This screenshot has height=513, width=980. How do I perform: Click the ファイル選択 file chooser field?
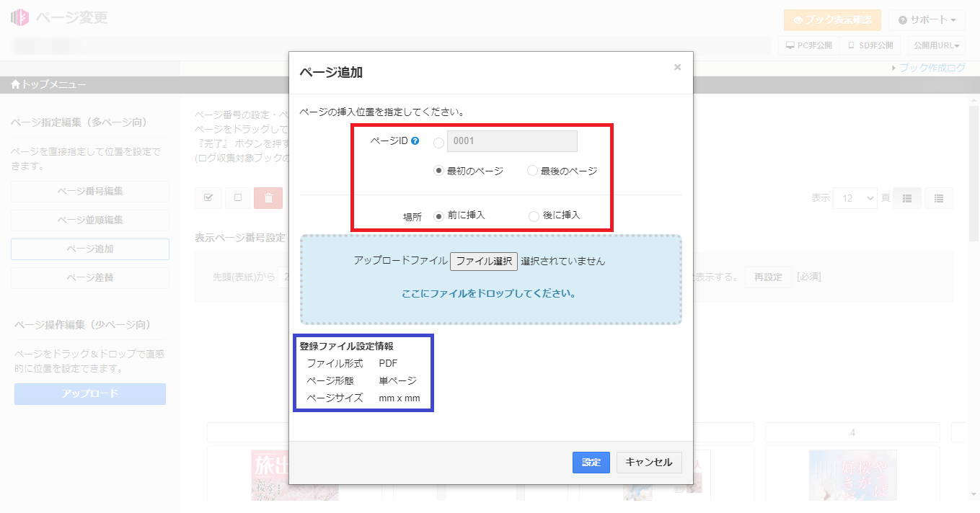click(x=484, y=261)
